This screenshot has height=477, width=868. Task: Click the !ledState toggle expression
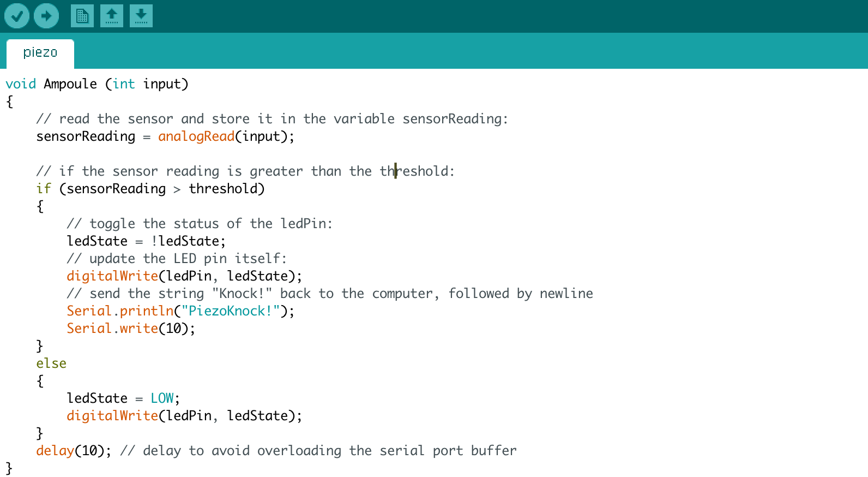tap(188, 241)
